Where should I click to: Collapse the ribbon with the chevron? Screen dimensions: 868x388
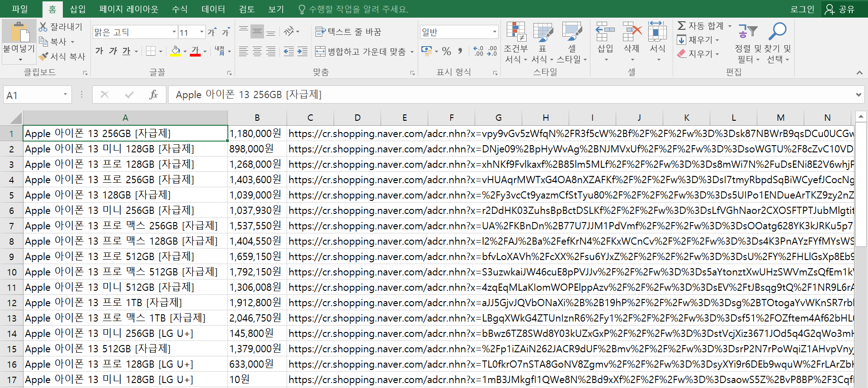coord(859,72)
